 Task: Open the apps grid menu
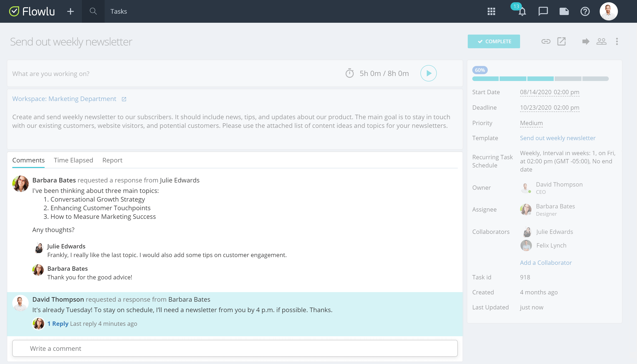pos(491,12)
